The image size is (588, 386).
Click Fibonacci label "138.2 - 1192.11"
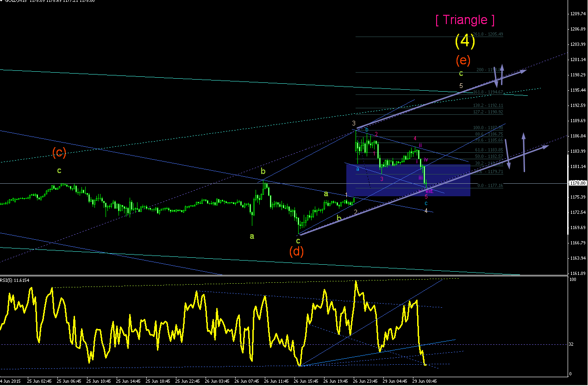click(488, 106)
